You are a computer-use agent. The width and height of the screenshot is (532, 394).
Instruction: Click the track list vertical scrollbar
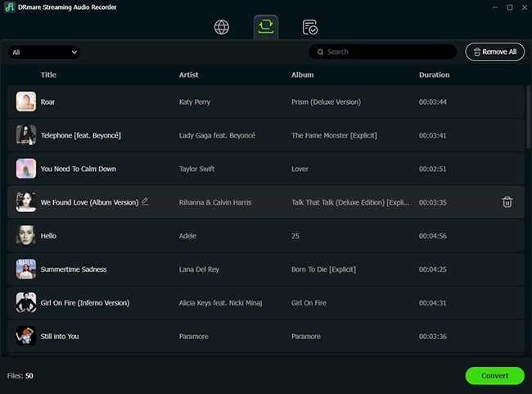pos(528,117)
